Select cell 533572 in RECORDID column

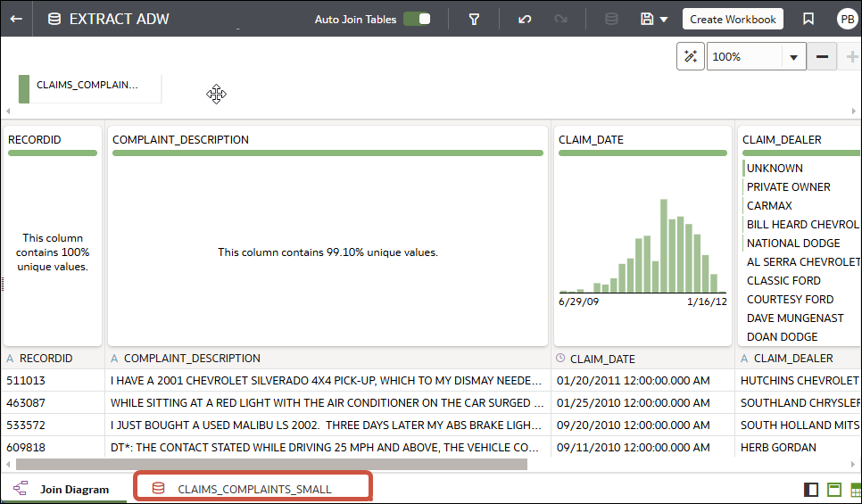(x=54, y=425)
